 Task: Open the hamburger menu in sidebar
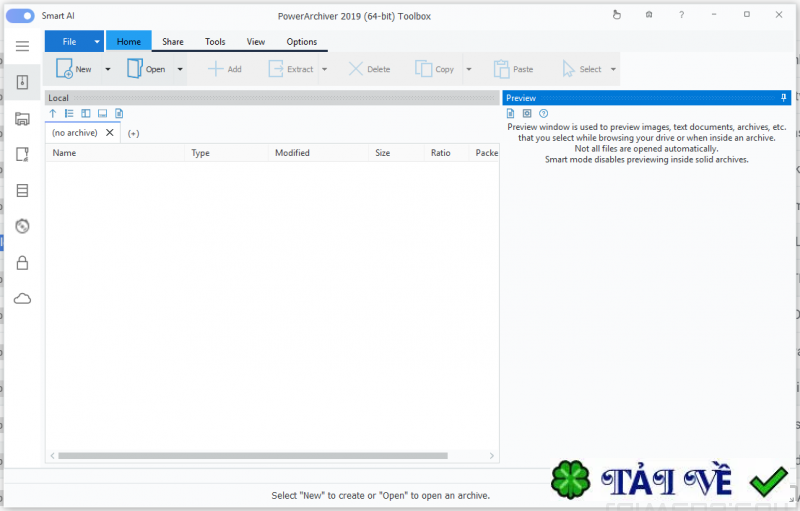point(22,46)
